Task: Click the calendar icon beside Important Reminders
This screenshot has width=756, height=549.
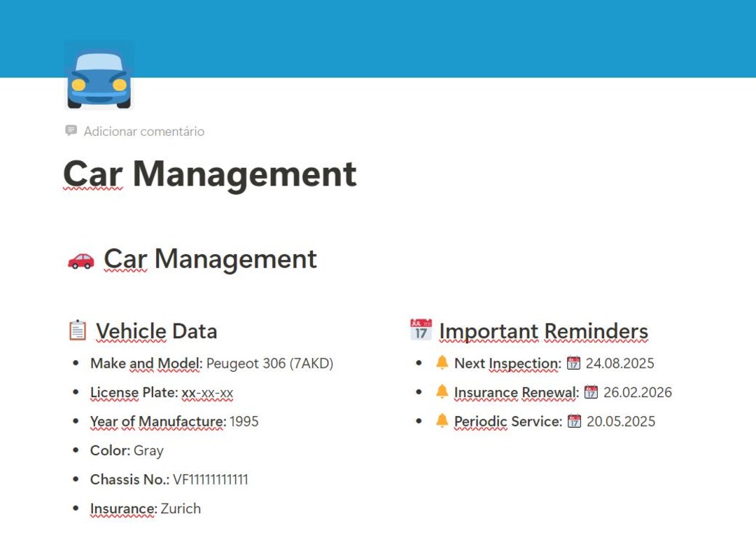Action: tap(421, 330)
